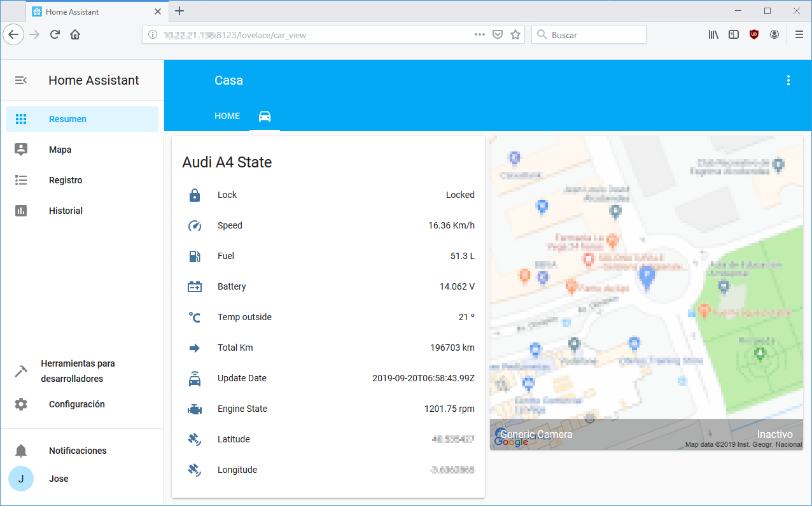Open Notificaciones bell icon
This screenshot has width=812, height=506.
[x=21, y=451]
